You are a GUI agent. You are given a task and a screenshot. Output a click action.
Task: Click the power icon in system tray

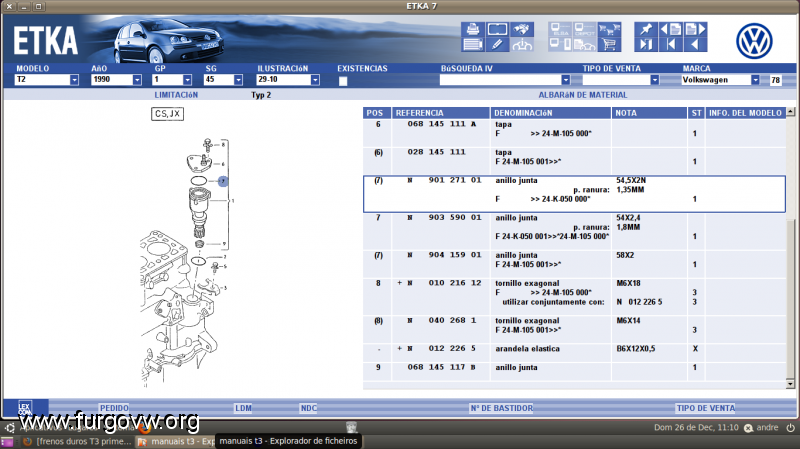coord(790,428)
